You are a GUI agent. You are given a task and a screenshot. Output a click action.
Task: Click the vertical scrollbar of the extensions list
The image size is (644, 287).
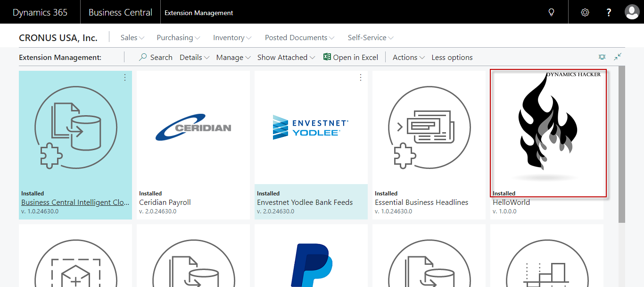click(x=622, y=143)
